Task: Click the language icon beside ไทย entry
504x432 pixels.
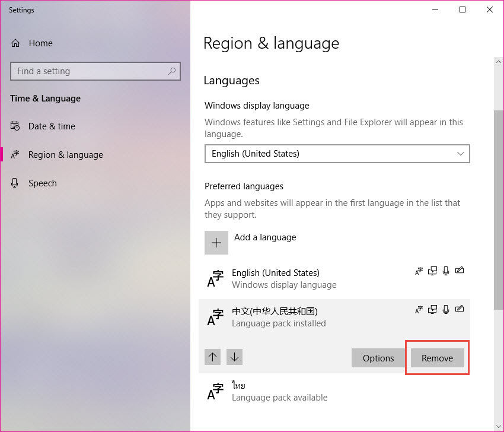Action: (215, 392)
